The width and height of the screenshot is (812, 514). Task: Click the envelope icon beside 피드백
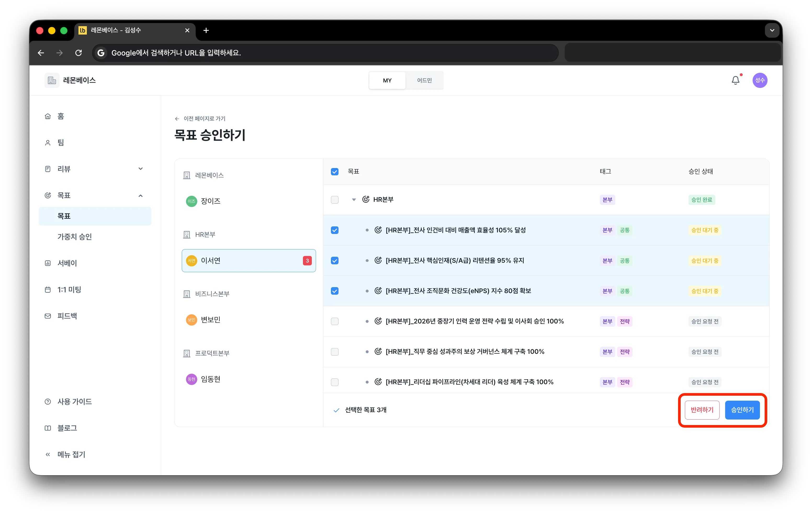pyautogui.click(x=48, y=316)
